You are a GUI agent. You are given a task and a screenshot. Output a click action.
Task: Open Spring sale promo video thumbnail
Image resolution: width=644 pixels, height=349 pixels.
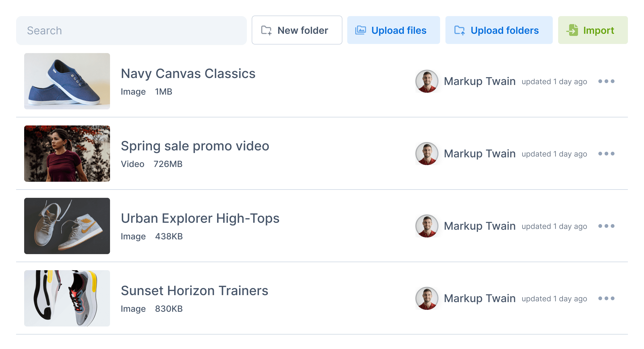[67, 154]
